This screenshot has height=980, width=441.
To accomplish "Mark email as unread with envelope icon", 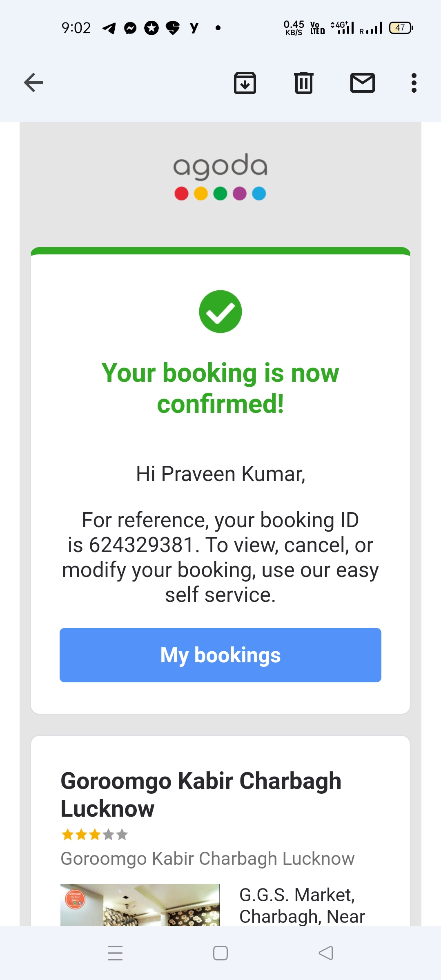I will 363,83.
